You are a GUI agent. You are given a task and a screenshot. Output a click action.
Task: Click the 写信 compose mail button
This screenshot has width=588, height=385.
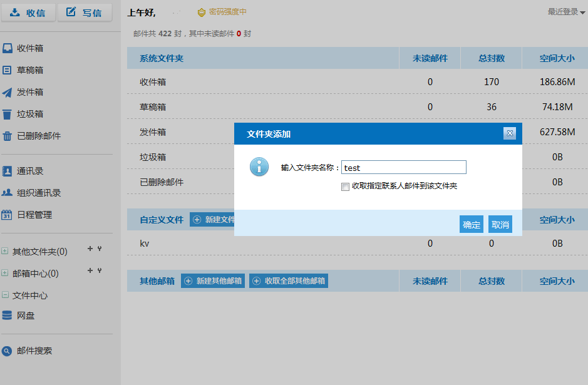[85, 13]
